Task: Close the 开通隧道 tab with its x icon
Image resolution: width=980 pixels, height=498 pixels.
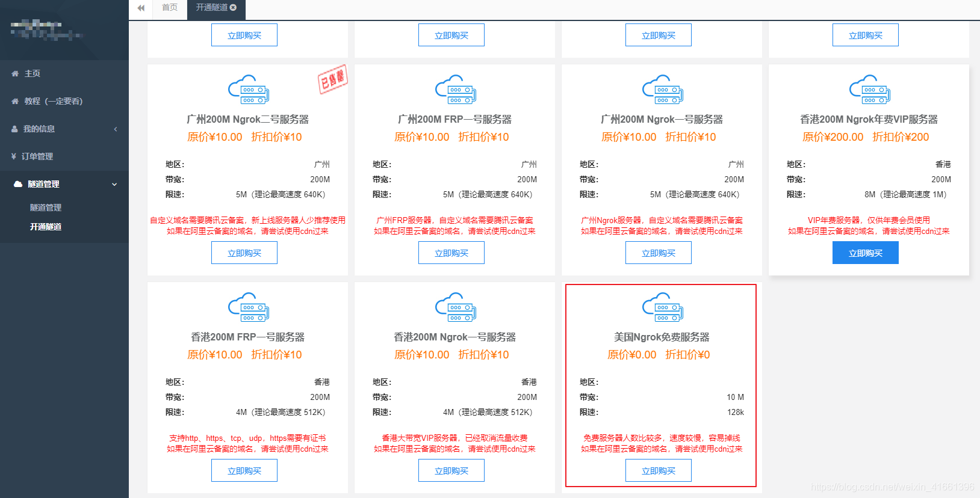Action: (233, 7)
